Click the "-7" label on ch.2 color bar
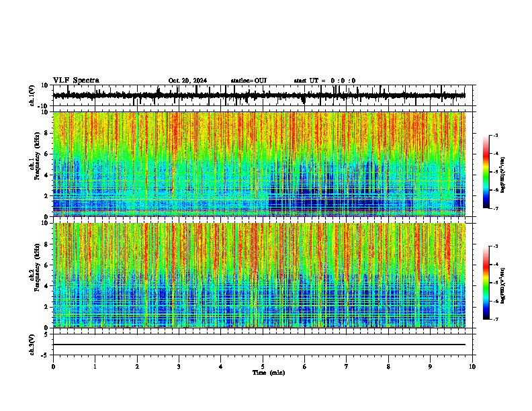 tap(495, 319)
